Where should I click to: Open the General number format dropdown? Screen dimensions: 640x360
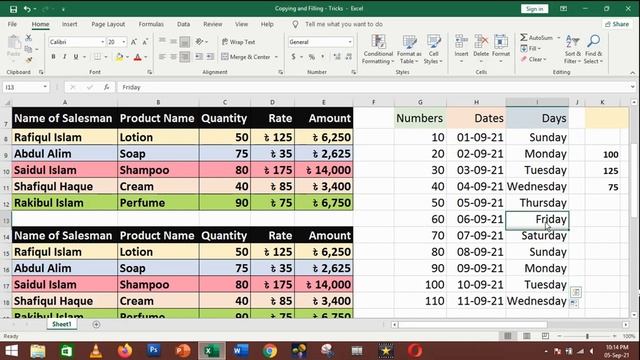(x=350, y=42)
